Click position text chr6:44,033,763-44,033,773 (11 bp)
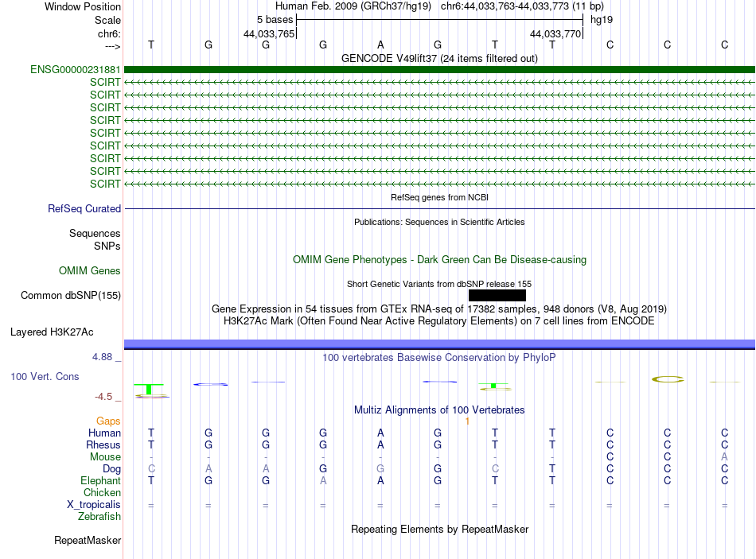Screen dimensions: 756x559 (522, 6)
